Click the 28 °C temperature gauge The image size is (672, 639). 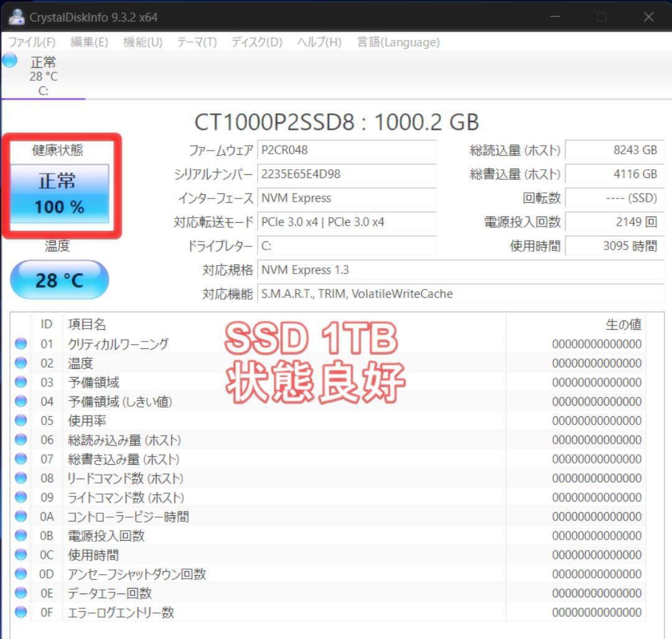tap(59, 279)
